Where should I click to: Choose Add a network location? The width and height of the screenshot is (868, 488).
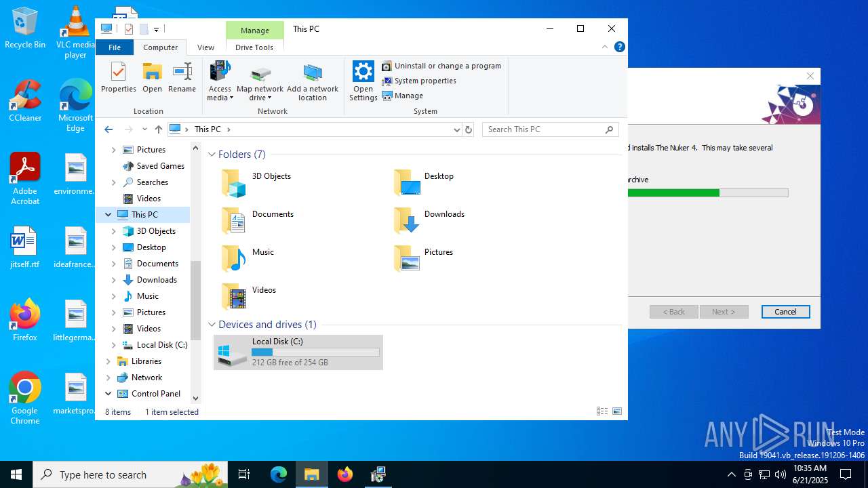tap(313, 81)
